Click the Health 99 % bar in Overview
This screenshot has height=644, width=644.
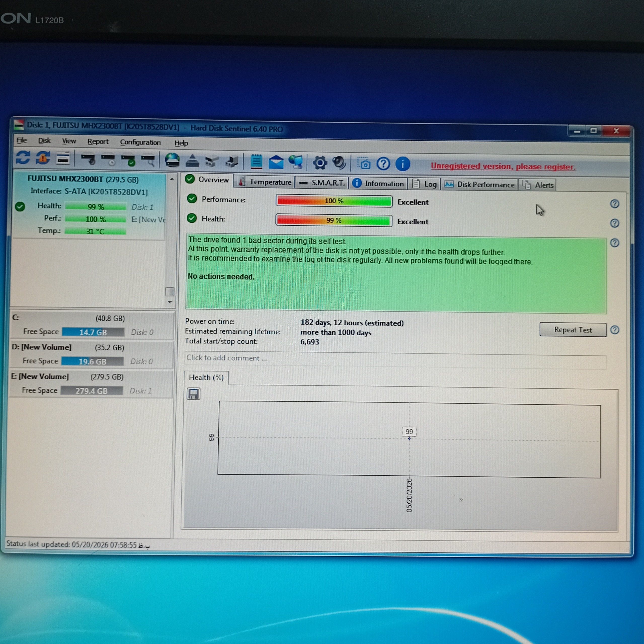(x=334, y=220)
